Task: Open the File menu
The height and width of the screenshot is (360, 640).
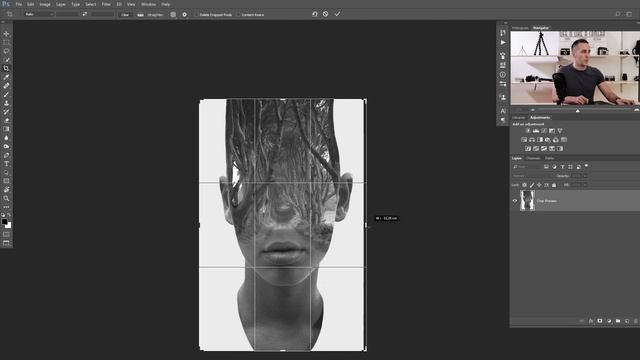Action: (x=19, y=4)
